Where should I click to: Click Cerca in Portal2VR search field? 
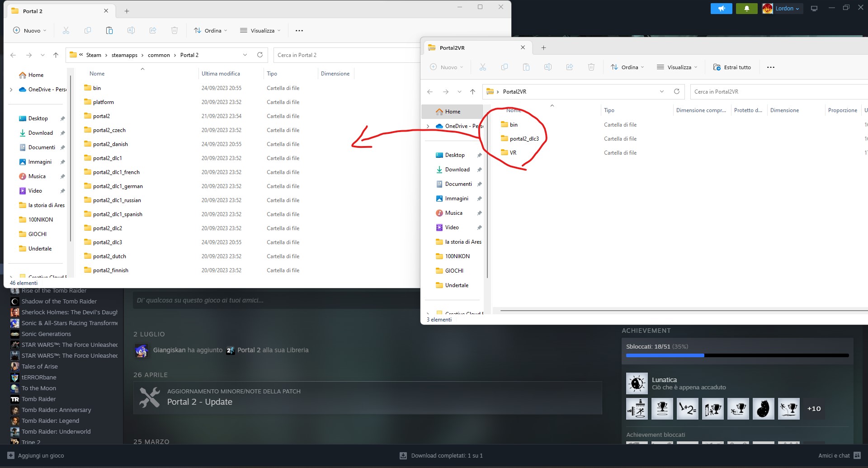coord(779,91)
